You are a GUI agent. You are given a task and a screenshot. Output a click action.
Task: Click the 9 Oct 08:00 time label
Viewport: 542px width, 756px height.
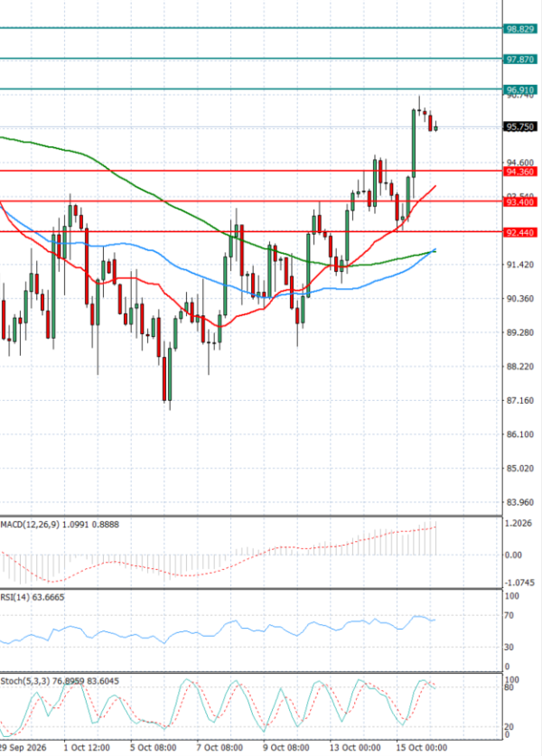tap(286, 748)
